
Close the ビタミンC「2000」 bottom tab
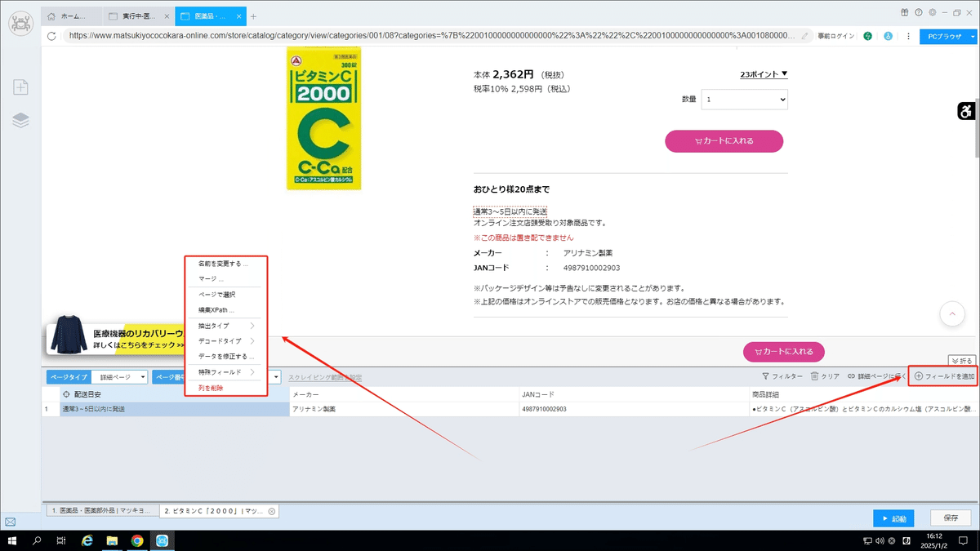coord(272,511)
